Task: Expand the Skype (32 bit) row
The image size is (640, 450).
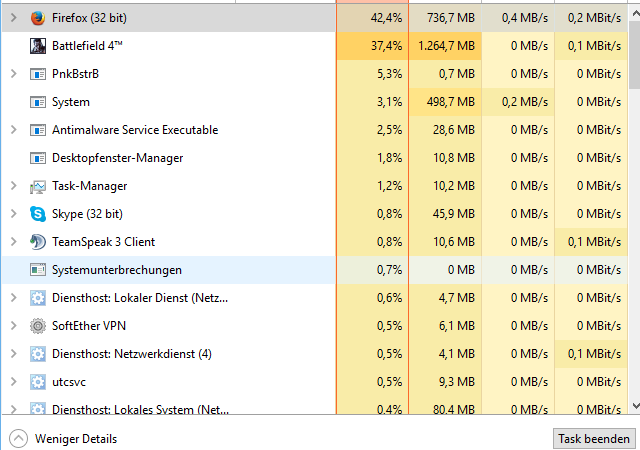Action: [13, 214]
